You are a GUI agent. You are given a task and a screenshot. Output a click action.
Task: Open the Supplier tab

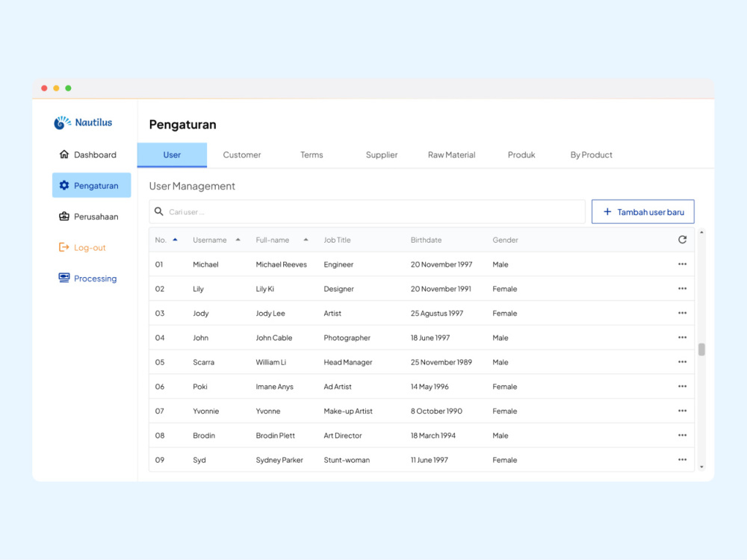[382, 155]
